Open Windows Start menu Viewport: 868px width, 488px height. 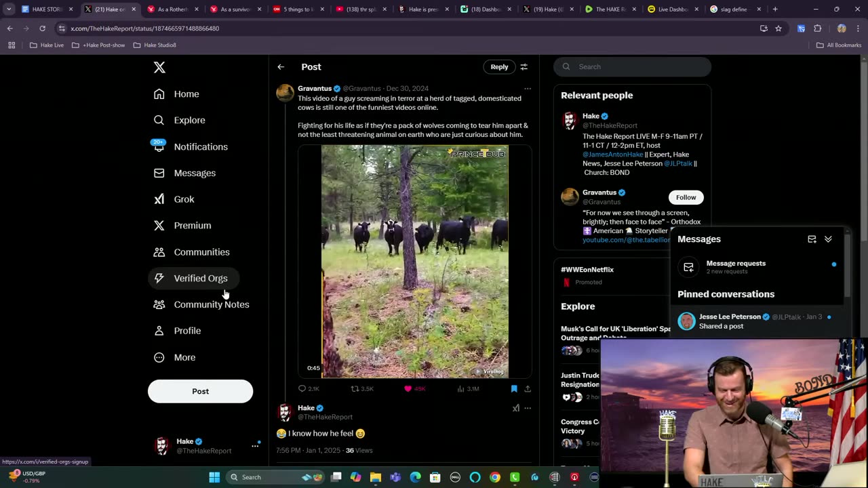[214, 477]
